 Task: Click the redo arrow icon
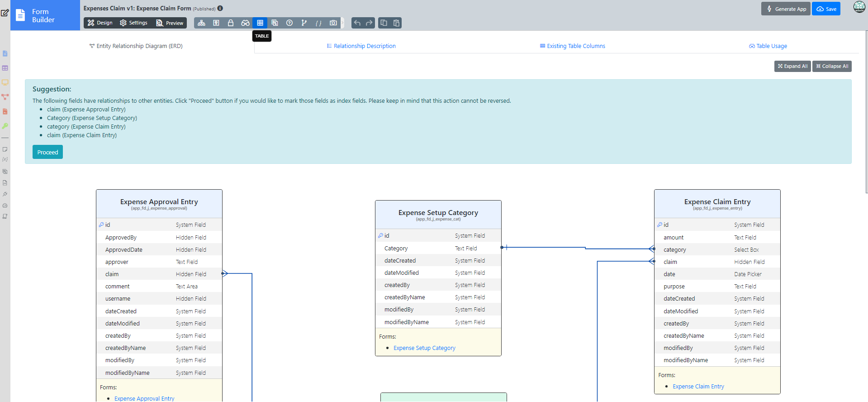[370, 23]
